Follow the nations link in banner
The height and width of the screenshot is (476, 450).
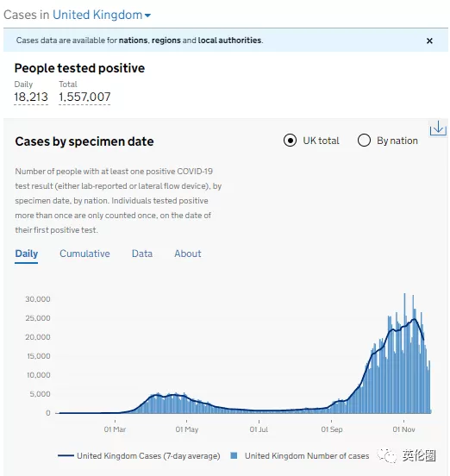pos(133,41)
